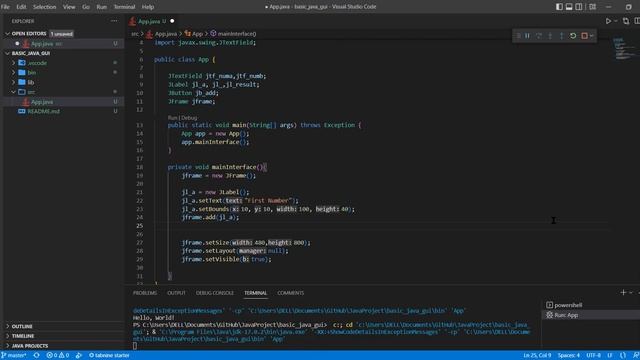Image resolution: width=640 pixels, height=360 pixels.
Task: Close the unsaved App.java tab dot
Action: click(172, 21)
